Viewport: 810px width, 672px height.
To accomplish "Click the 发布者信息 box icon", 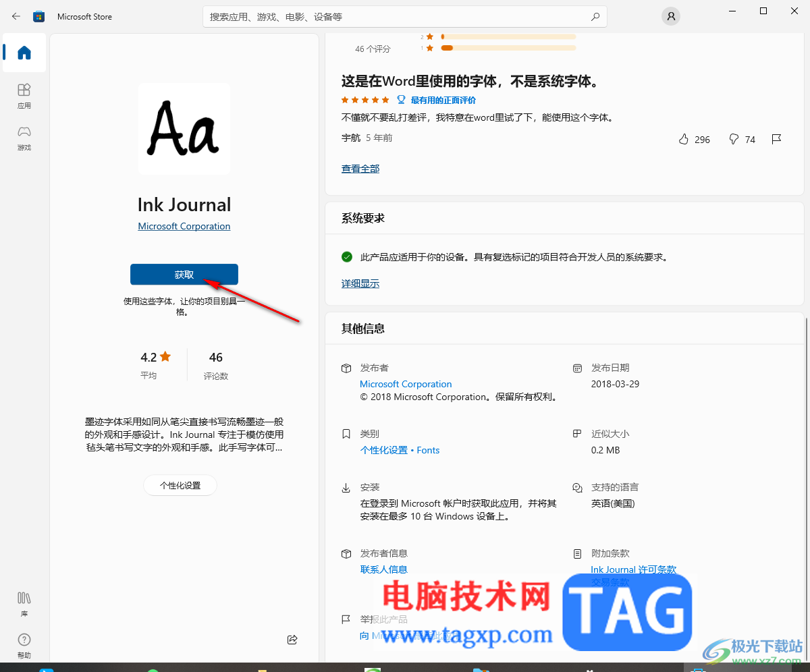I will pyautogui.click(x=346, y=553).
